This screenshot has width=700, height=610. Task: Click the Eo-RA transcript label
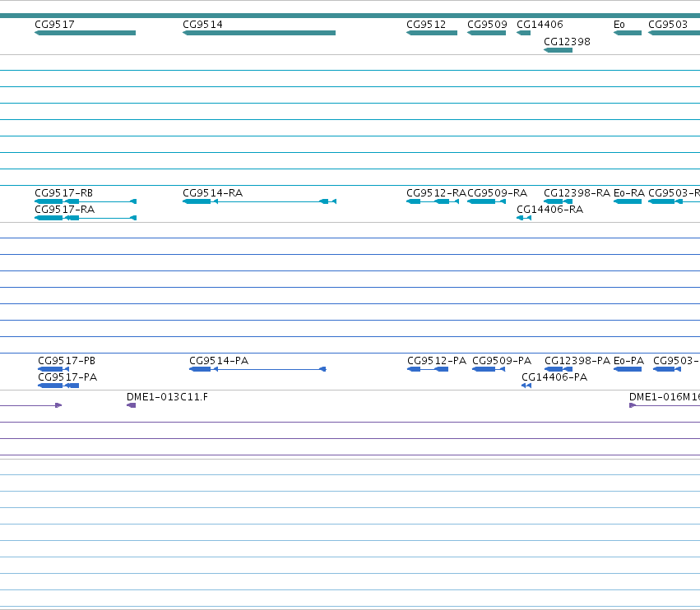[x=629, y=193]
